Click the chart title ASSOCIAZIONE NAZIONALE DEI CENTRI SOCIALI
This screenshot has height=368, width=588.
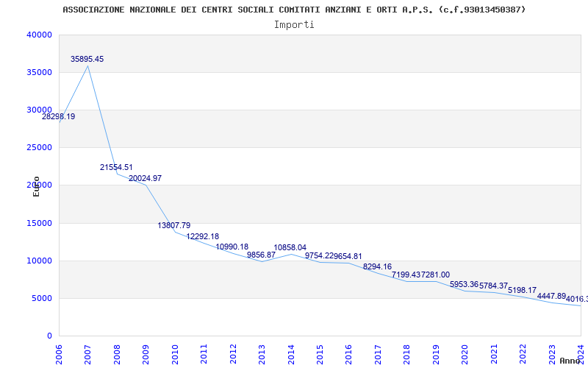pos(294,10)
